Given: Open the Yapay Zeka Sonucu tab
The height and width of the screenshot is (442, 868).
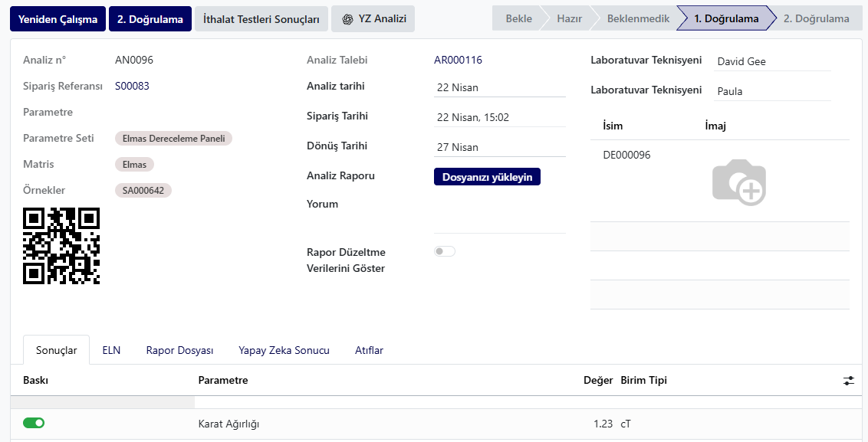Looking at the screenshot, I should click(284, 350).
